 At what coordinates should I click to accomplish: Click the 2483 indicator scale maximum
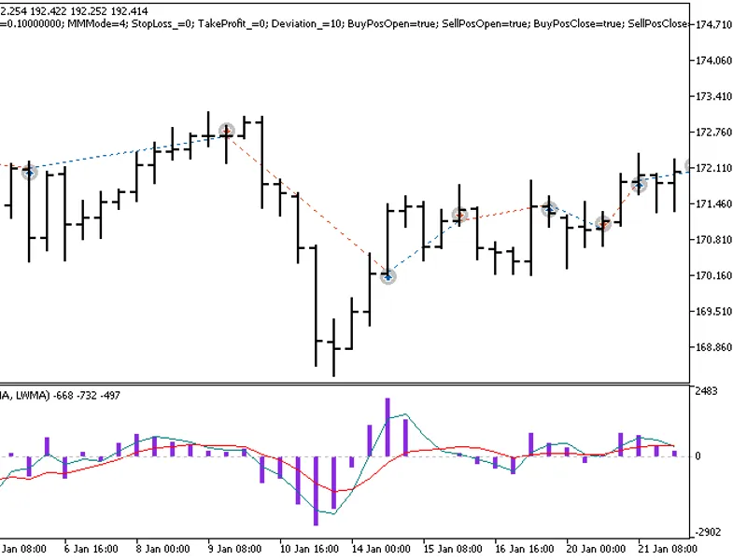[x=706, y=391]
